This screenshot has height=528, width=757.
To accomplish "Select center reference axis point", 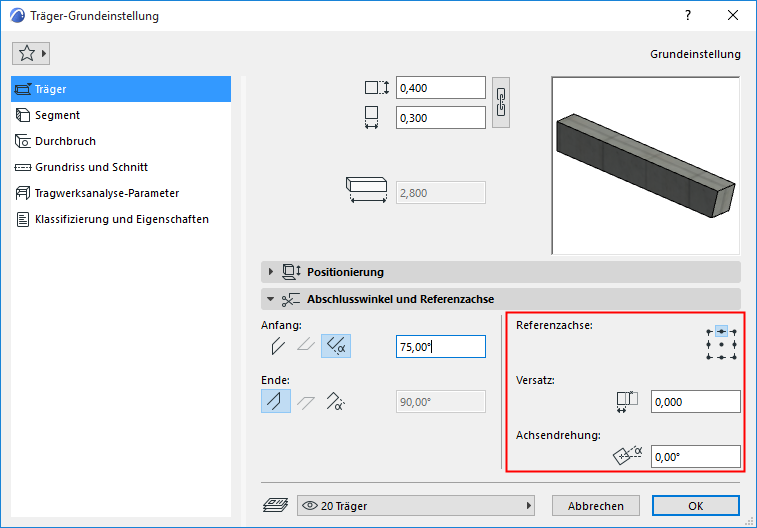I will point(721,345).
